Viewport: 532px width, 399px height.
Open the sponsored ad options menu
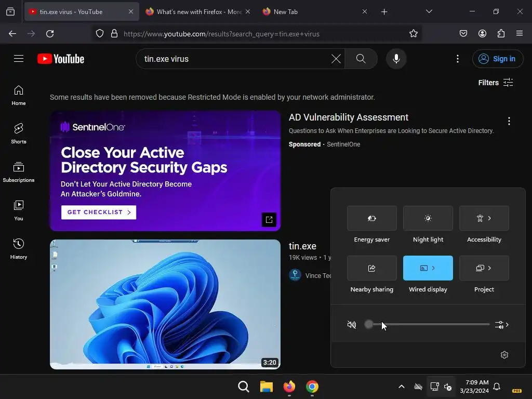pyautogui.click(x=509, y=121)
